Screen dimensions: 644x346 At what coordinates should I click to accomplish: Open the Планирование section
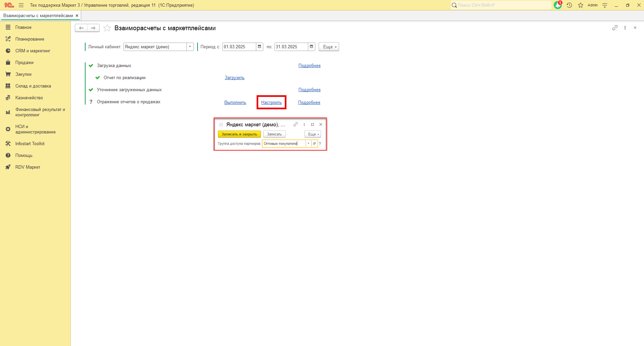[x=30, y=39]
